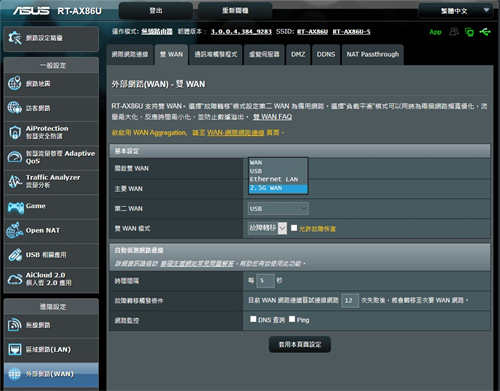The image size is (500, 391).
Task: Open the language dropdown at top right
Action: pos(456,11)
